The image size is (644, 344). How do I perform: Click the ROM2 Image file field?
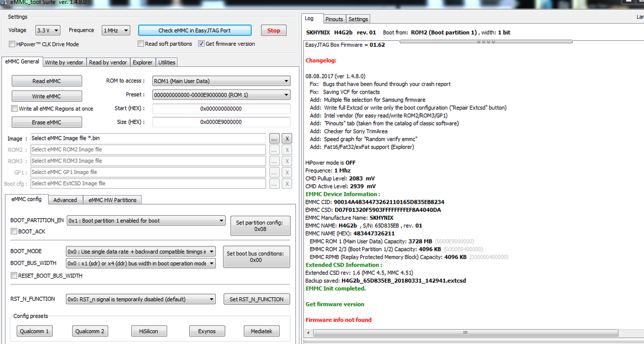[x=148, y=149]
